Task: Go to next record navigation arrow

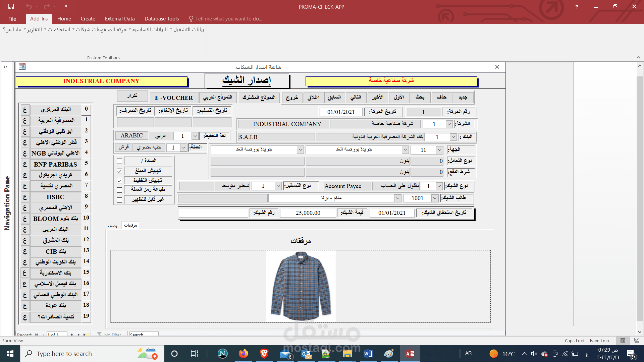Action: click(72, 335)
